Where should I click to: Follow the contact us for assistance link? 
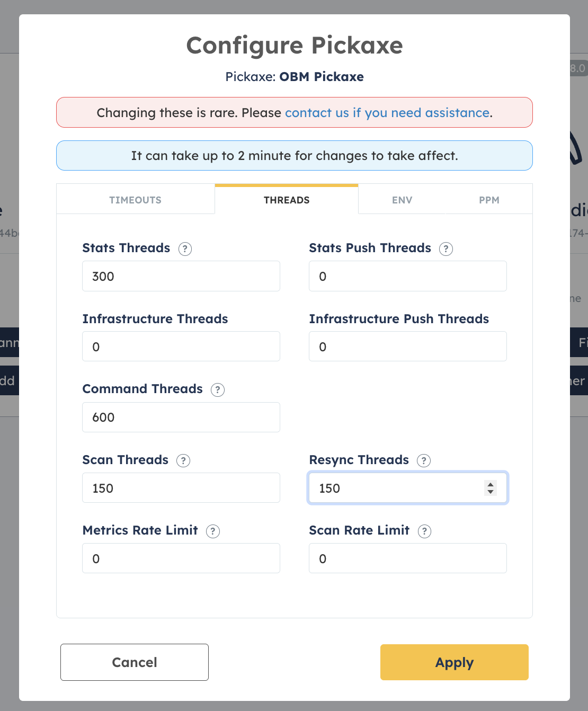point(387,113)
